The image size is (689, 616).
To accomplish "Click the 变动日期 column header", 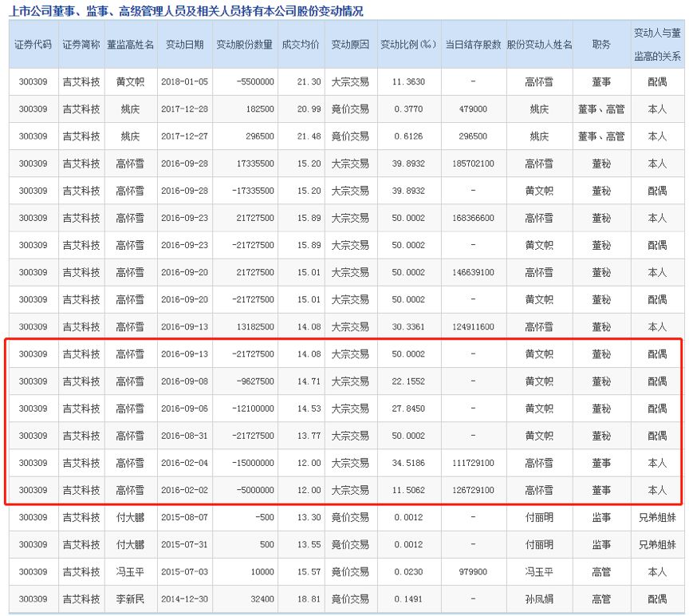I will [x=185, y=45].
